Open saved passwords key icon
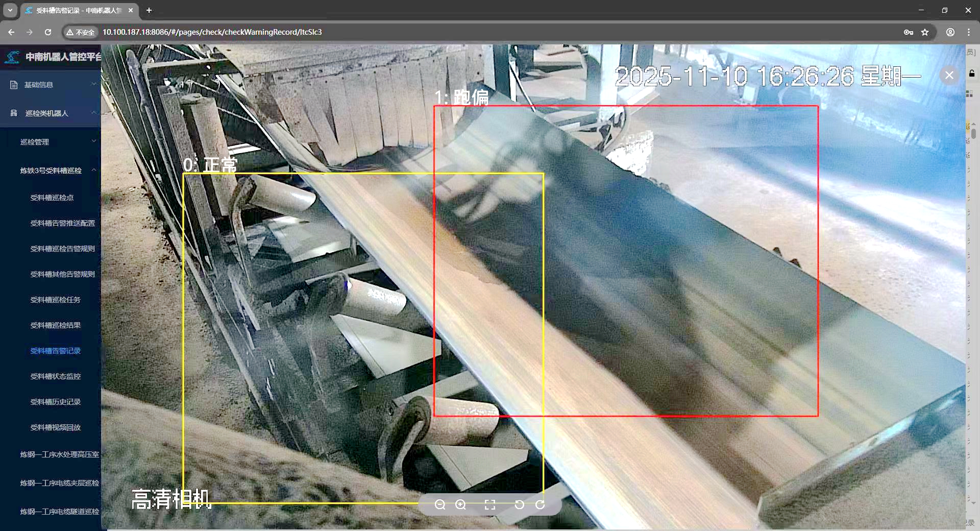 [x=909, y=32]
